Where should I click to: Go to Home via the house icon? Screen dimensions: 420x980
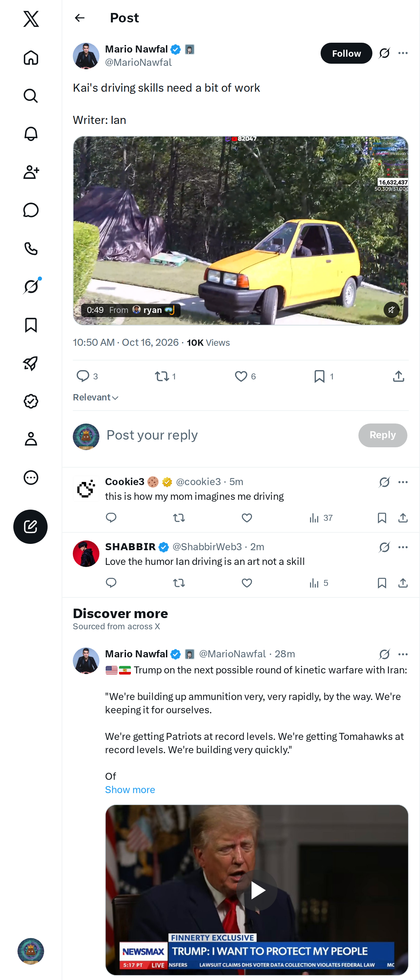click(x=31, y=57)
